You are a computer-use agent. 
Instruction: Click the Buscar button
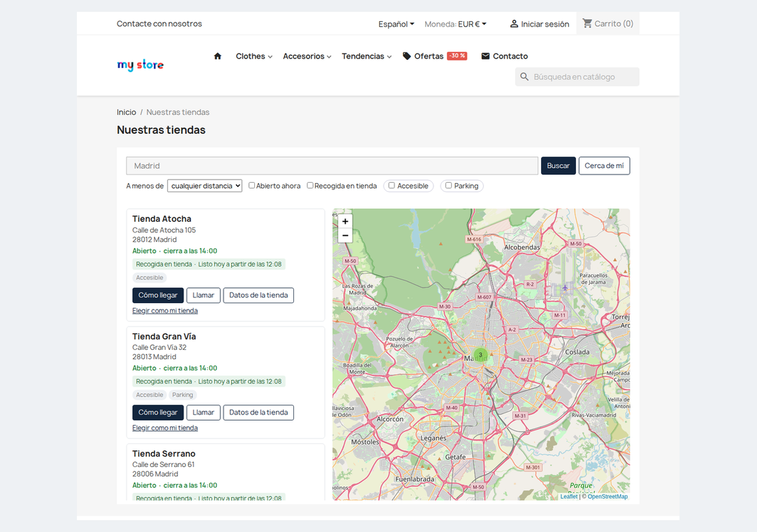(x=558, y=166)
